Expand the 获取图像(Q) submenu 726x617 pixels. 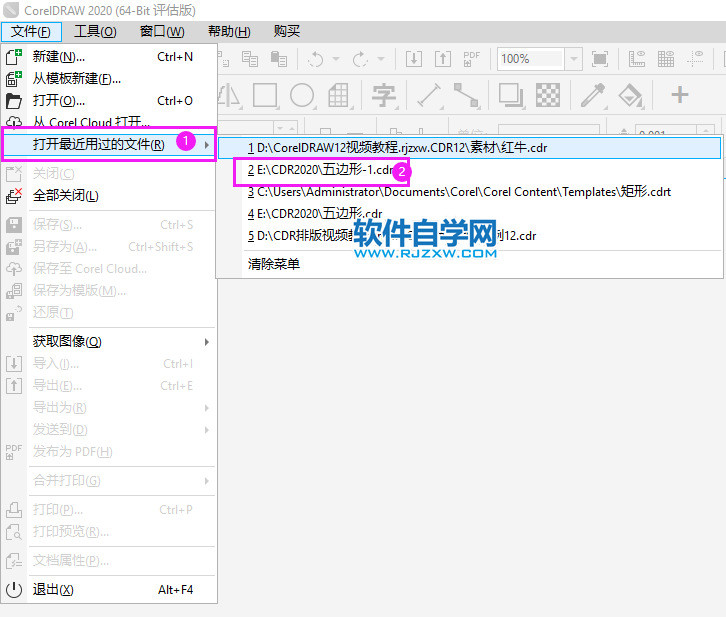109,342
